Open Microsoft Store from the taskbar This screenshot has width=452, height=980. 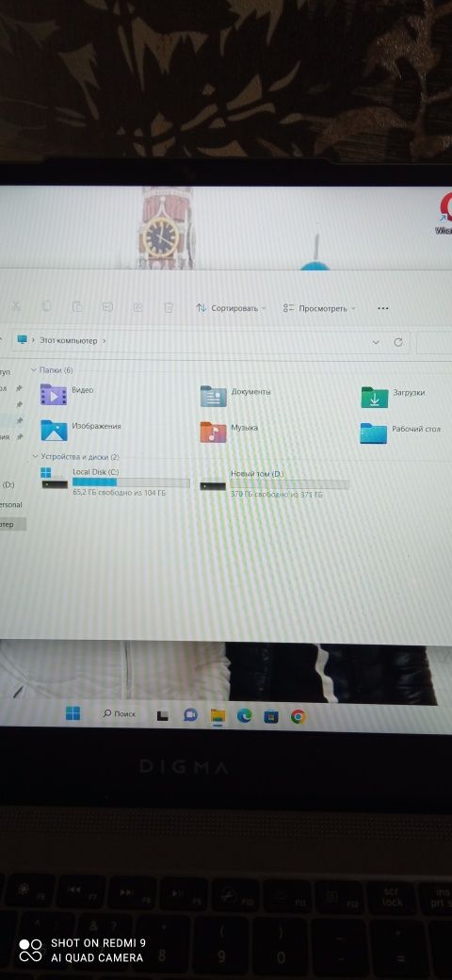pos(271,717)
